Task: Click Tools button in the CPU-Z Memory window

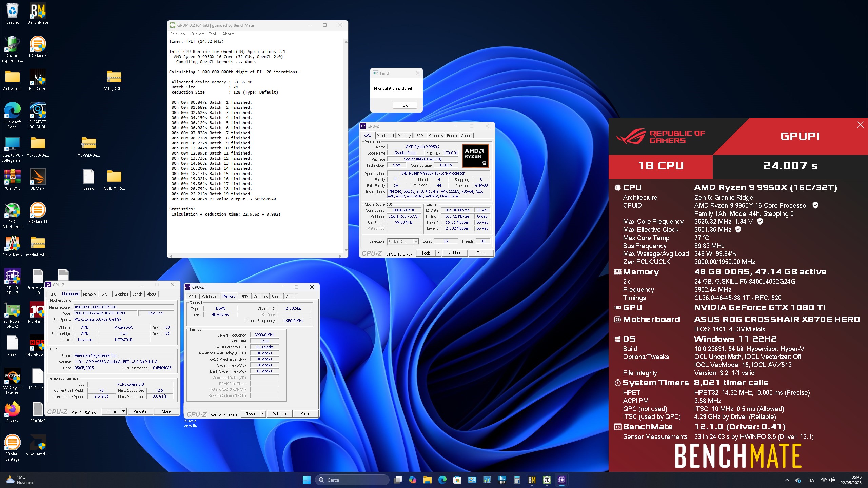Action: click(251, 414)
